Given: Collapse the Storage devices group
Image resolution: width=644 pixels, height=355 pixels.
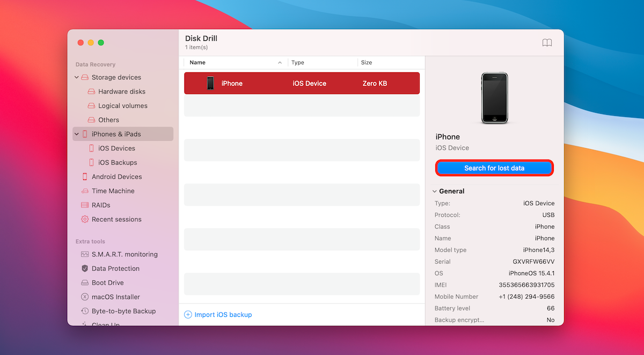Looking at the screenshot, I should [77, 77].
